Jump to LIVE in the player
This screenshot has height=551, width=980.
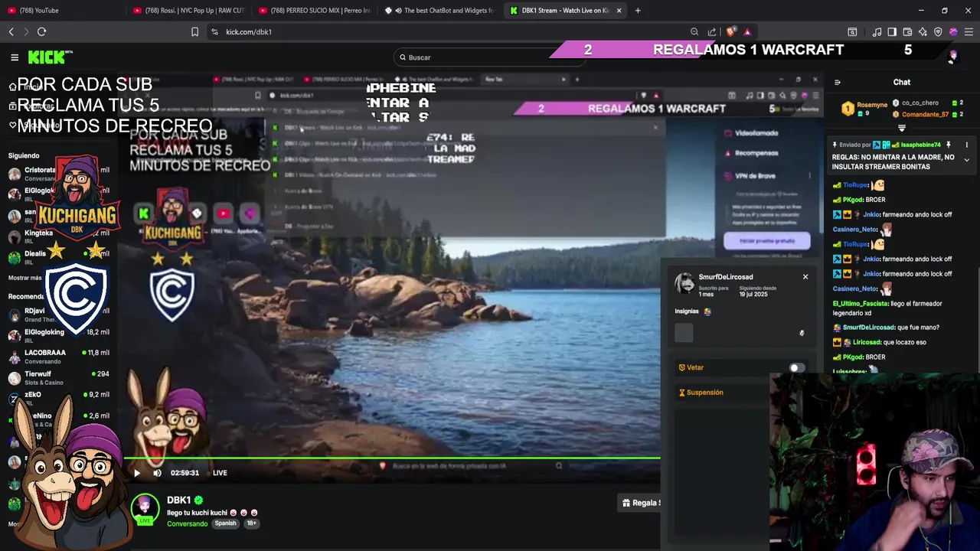[220, 473]
